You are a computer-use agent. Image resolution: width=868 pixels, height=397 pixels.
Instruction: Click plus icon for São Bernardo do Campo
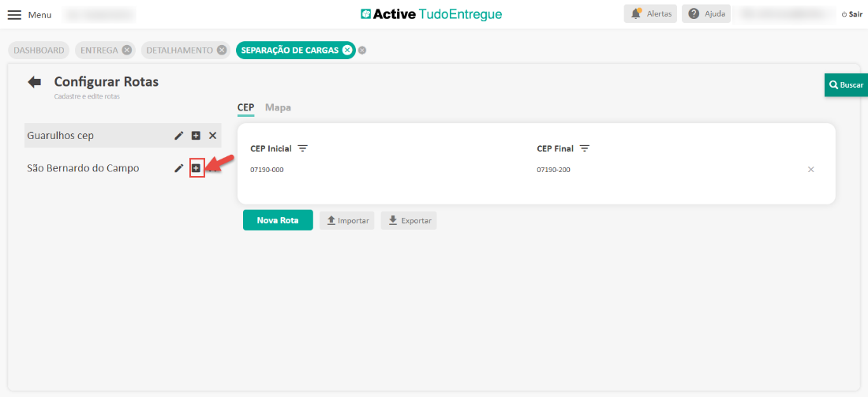coord(196,168)
